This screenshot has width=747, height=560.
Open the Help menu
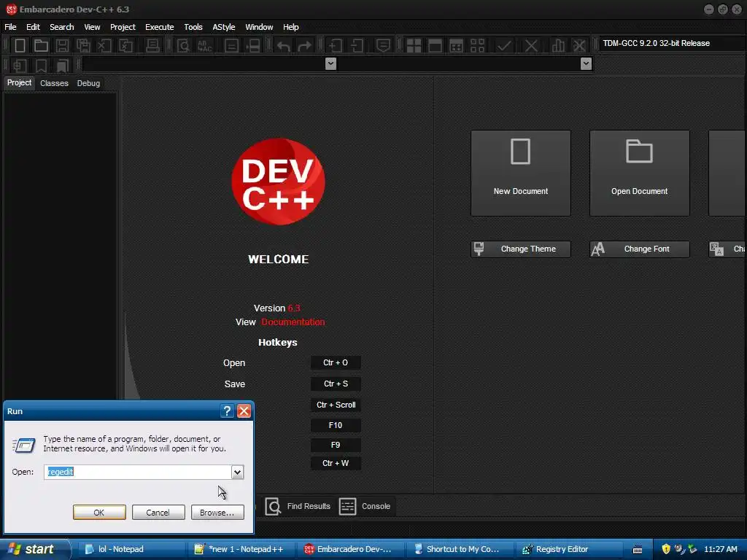coord(290,27)
